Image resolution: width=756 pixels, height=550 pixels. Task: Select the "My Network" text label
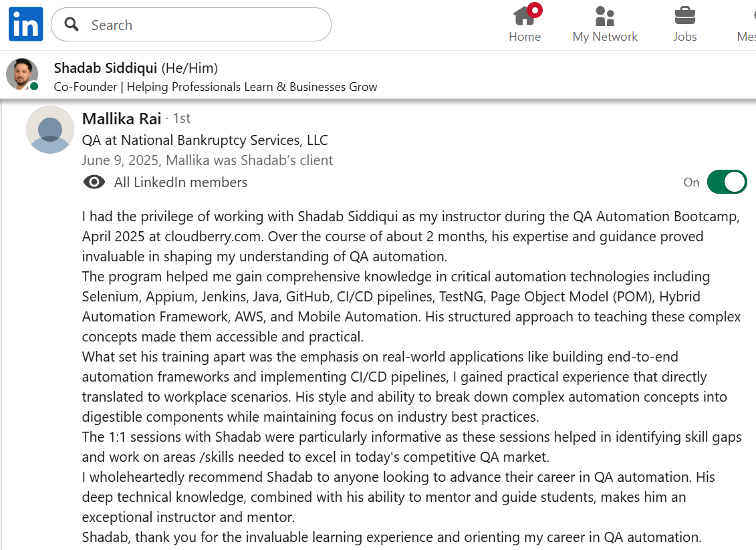pos(605,37)
